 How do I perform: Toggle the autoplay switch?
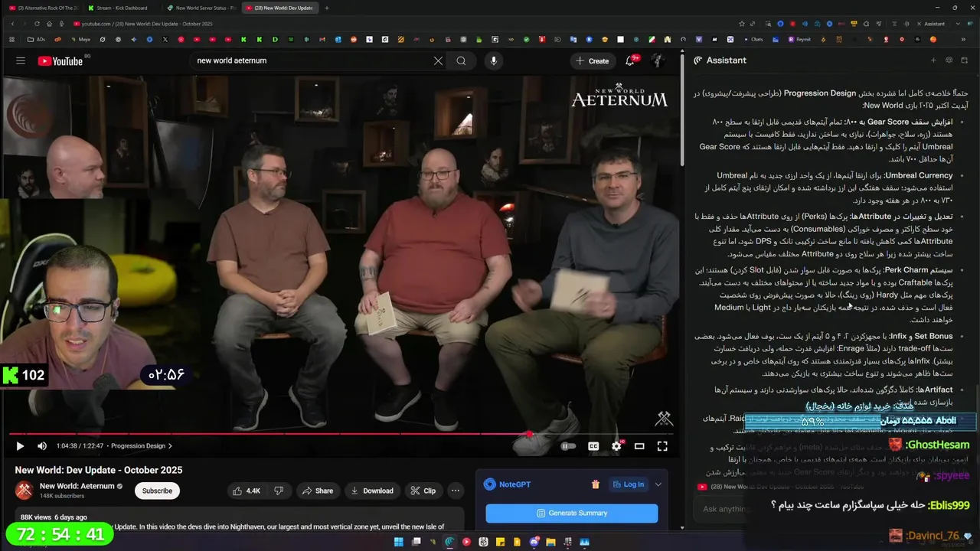click(568, 446)
